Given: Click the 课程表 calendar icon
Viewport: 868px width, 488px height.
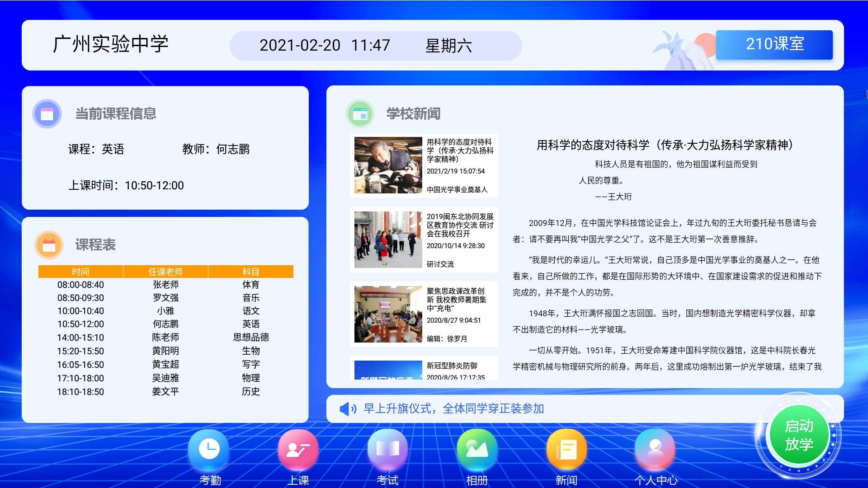Looking at the screenshot, I should (49, 245).
